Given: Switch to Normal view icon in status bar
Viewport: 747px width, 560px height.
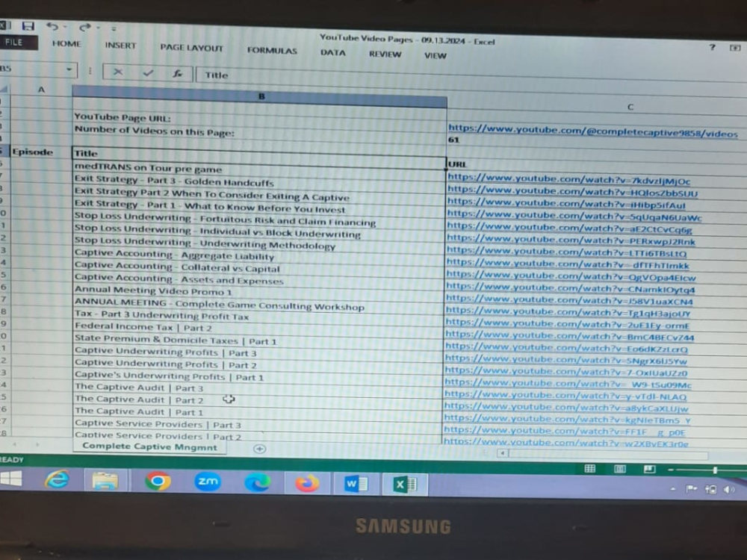Looking at the screenshot, I should coord(590,469).
